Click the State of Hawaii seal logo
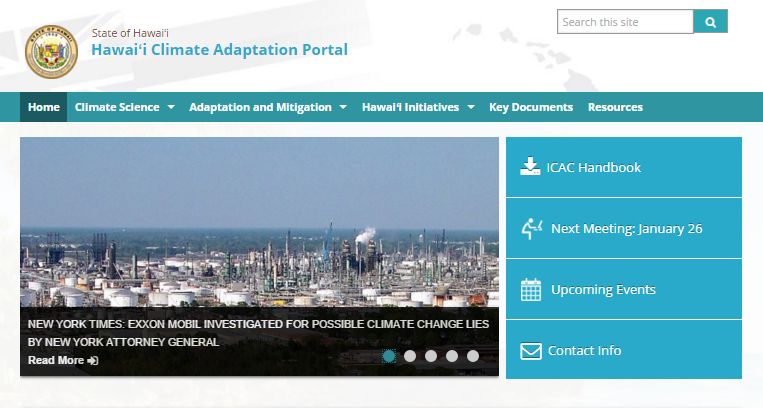 pyautogui.click(x=51, y=52)
